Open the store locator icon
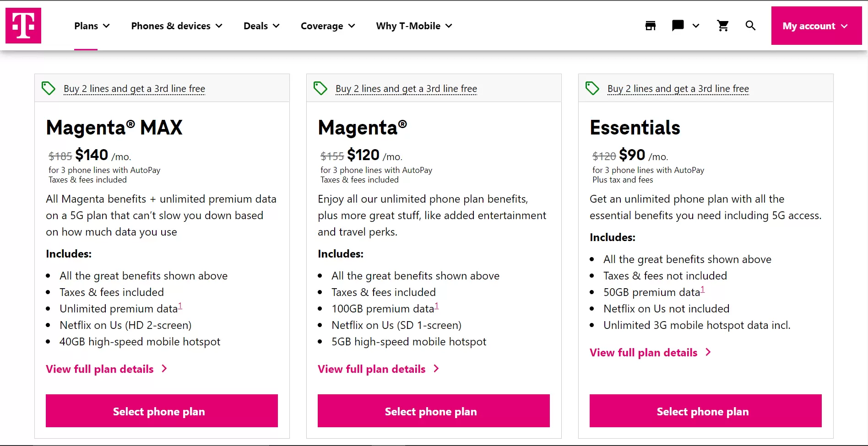 [x=650, y=26]
